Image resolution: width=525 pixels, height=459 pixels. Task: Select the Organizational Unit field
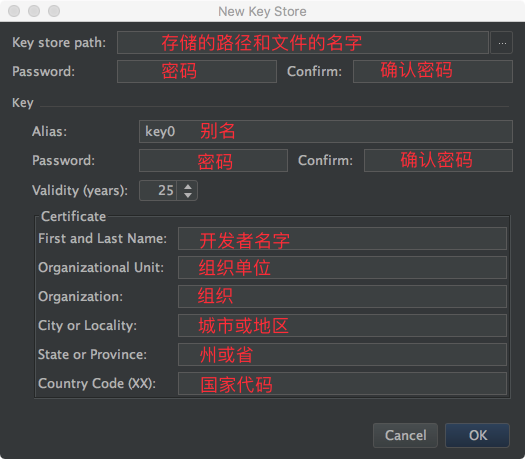tap(342, 267)
